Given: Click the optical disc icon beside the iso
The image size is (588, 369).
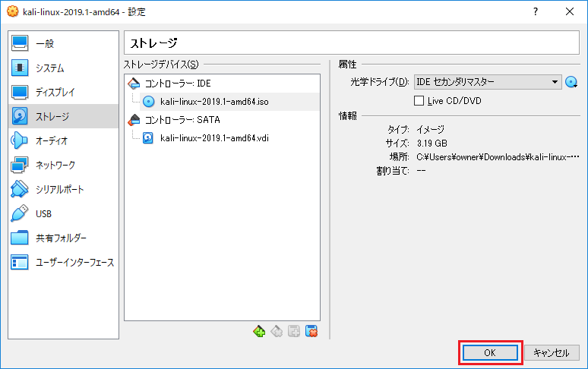Looking at the screenshot, I should pyautogui.click(x=148, y=102).
